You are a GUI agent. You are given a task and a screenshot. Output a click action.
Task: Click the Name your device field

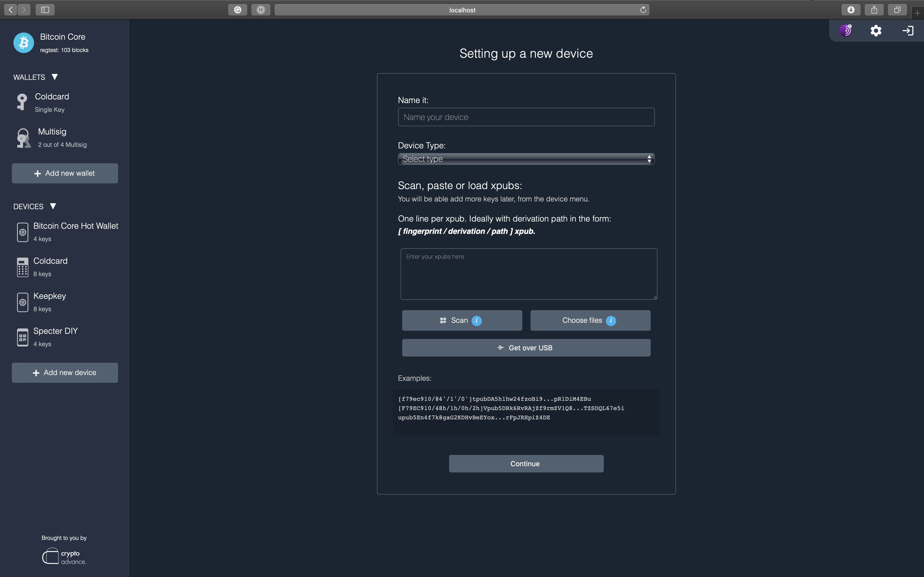[x=526, y=117]
